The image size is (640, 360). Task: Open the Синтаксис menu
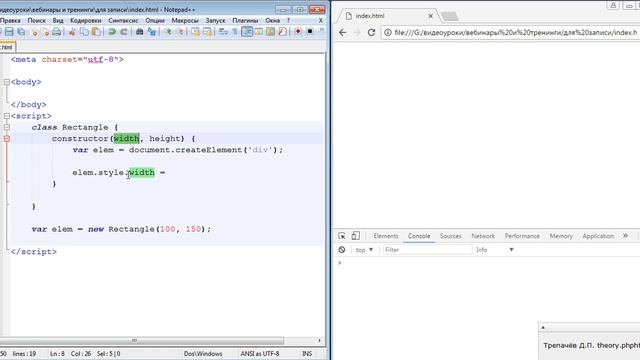pos(123,20)
